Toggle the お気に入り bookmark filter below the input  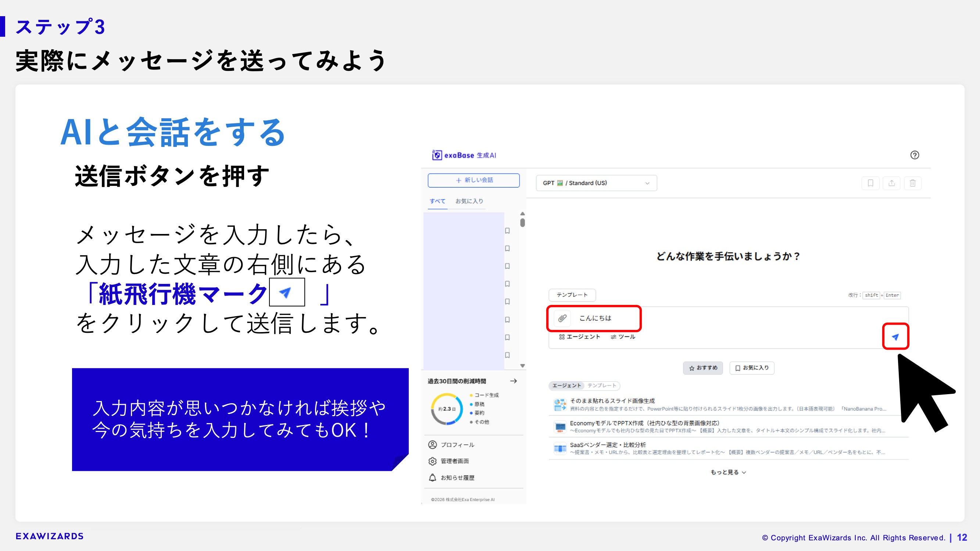click(752, 368)
